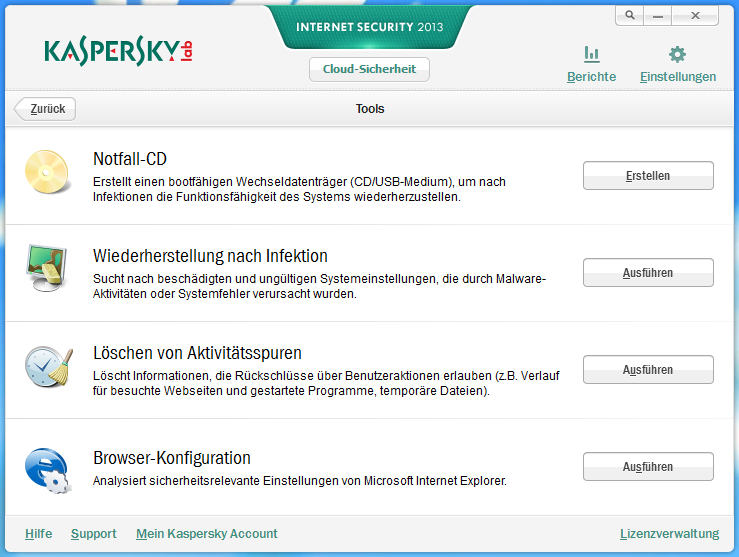Create the rescue disk with Erstellen
Screen dimensions: 739x557
click(648, 176)
